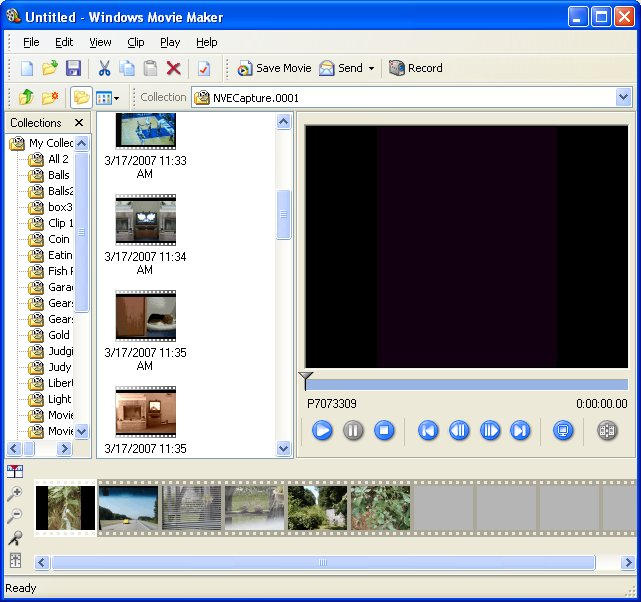The image size is (641, 602).
Task: Select the Judy collection
Action: click(49, 367)
